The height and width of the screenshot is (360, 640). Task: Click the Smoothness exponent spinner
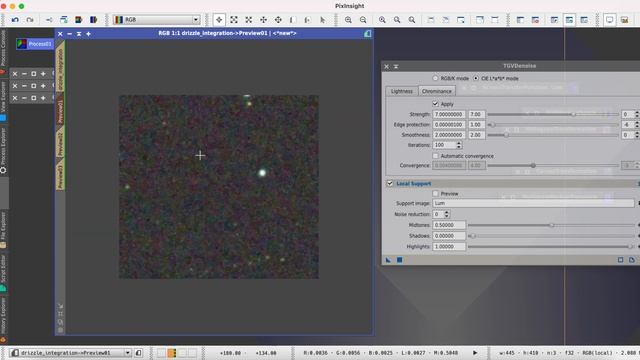636,135
